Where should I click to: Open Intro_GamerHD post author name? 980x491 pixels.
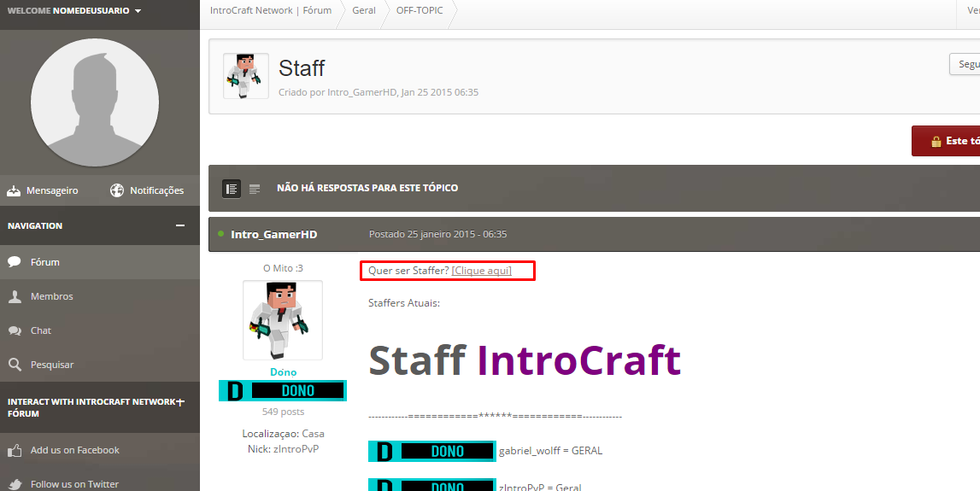tap(273, 234)
